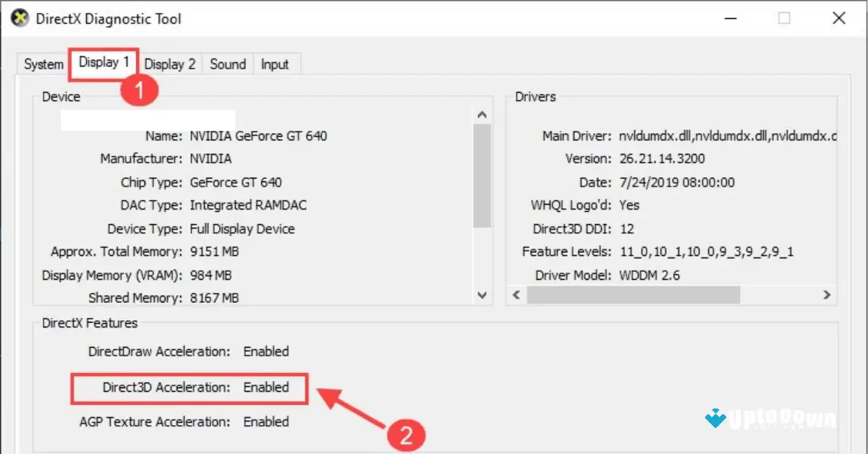Switch to the System tab
This screenshot has width=868, height=454.
pyautogui.click(x=42, y=64)
